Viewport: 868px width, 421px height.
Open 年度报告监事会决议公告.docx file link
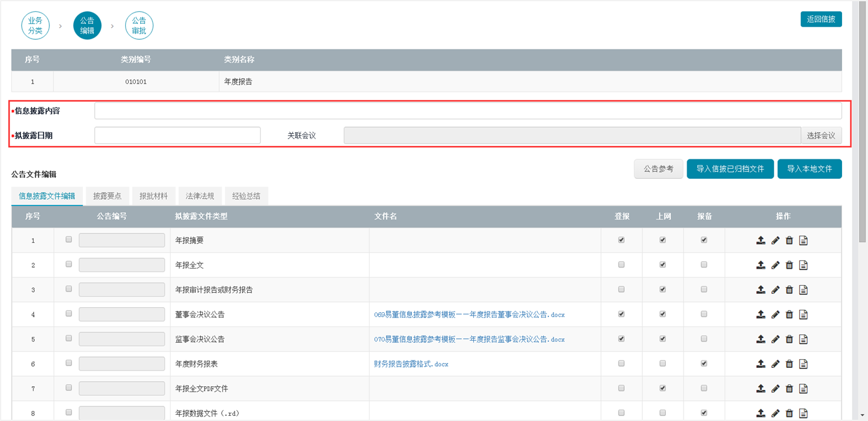point(469,339)
